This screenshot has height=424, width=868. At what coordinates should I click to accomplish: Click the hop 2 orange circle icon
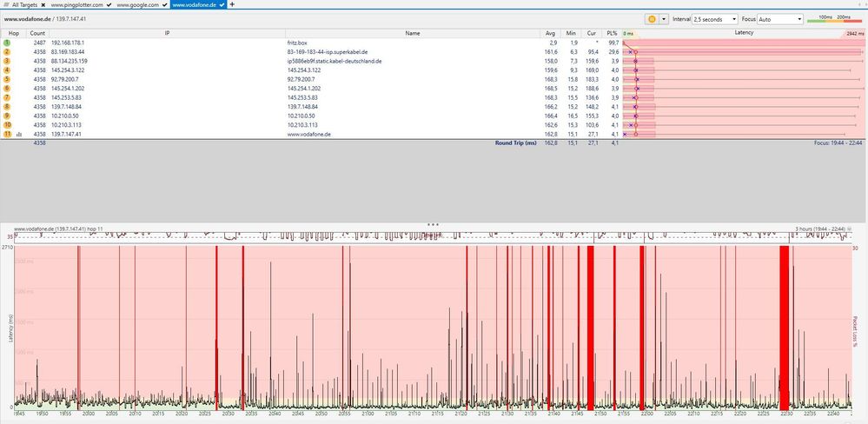[7, 51]
